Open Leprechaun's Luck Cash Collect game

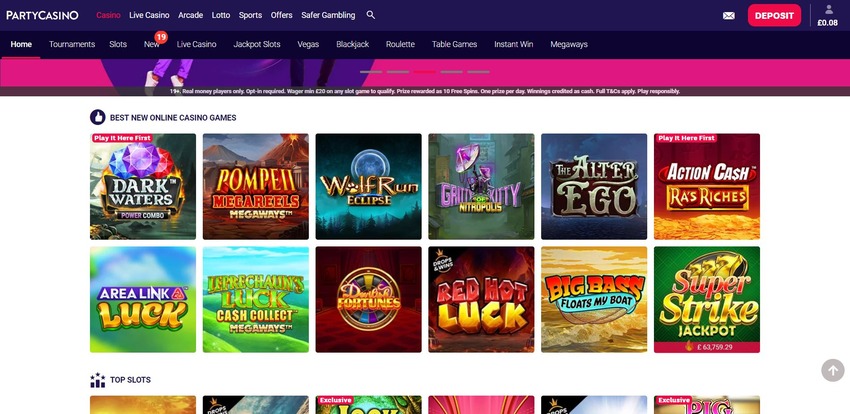pyautogui.click(x=256, y=300)
